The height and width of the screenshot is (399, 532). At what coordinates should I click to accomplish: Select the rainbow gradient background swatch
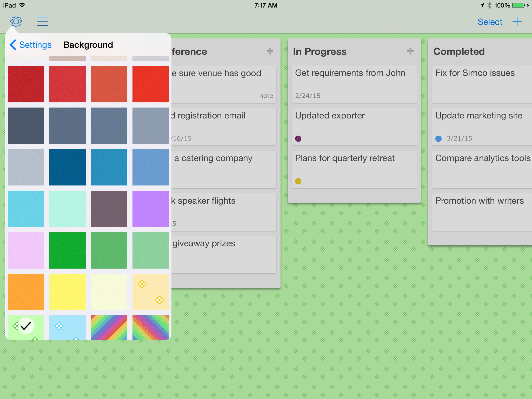[x=109, y=328]
